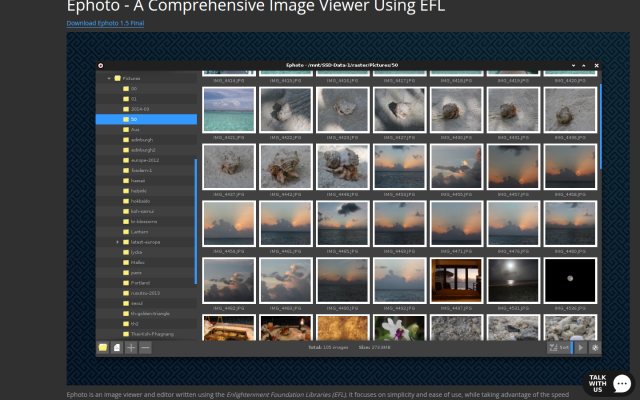Screen dimensions: 640x400
Task: Select the white orchid flower thumbnail
Action: pos(400,328)
